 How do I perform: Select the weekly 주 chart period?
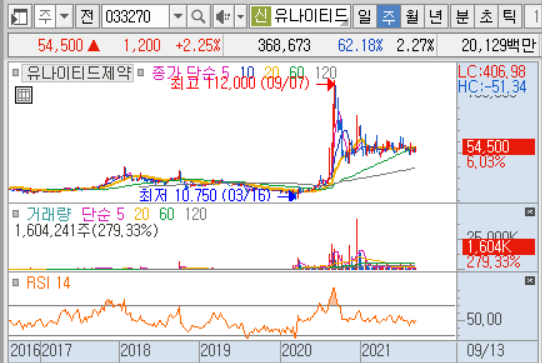tap(389, 16)
